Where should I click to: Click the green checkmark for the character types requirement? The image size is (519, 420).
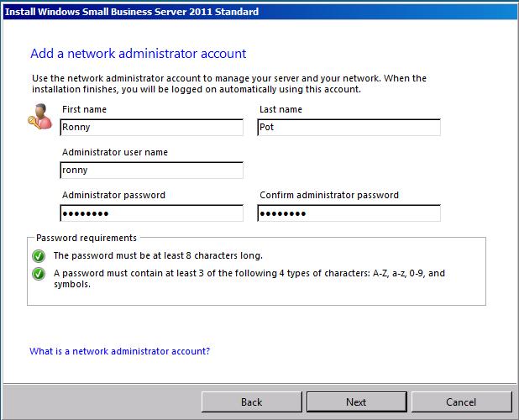point(39,274)
